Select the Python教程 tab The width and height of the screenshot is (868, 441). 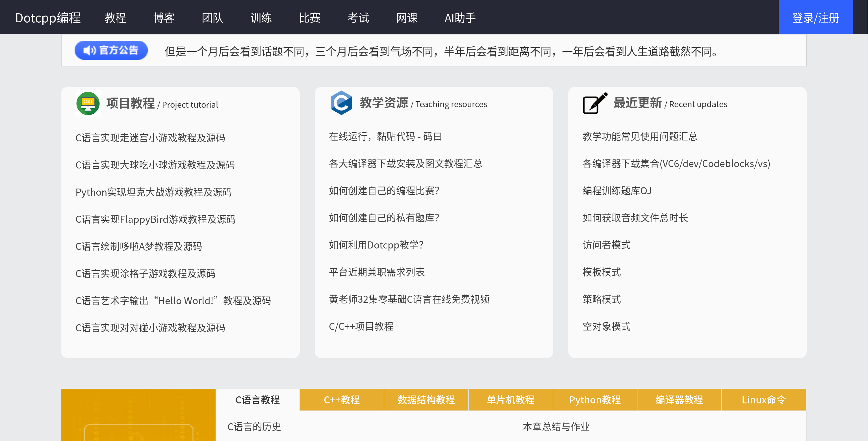coord(595,399)
